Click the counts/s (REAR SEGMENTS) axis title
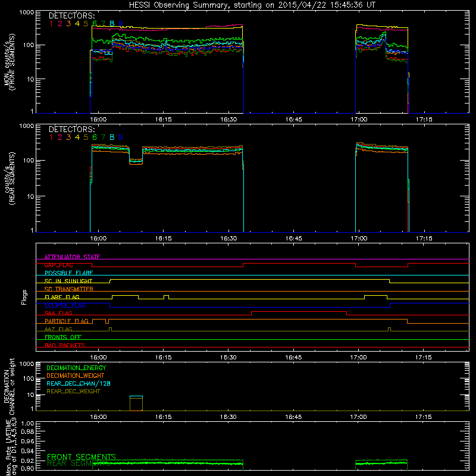Screen dimensions: 476x476 coord(9,178)
